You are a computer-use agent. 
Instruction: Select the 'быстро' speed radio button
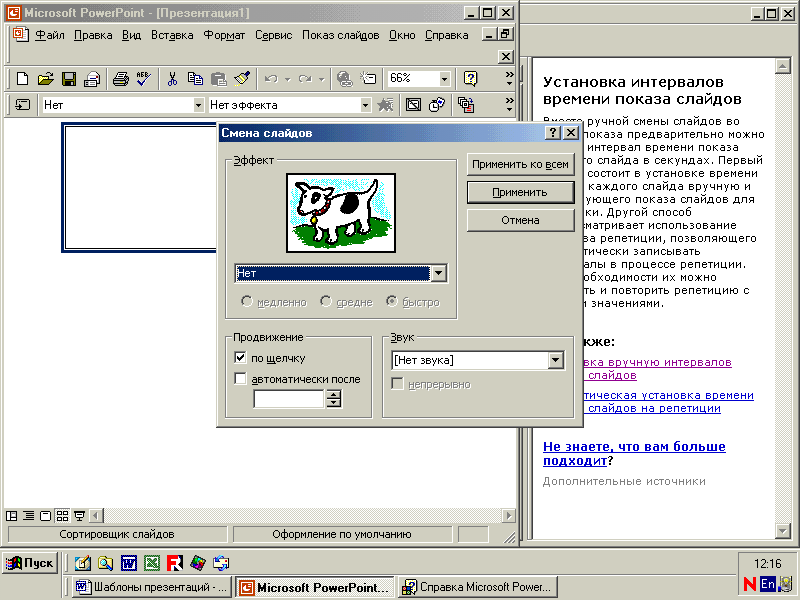(x=391, y=302)
